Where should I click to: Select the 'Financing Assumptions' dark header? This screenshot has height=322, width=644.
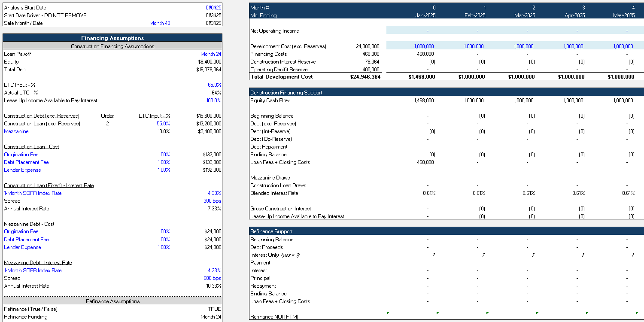(x=112, y=38)
